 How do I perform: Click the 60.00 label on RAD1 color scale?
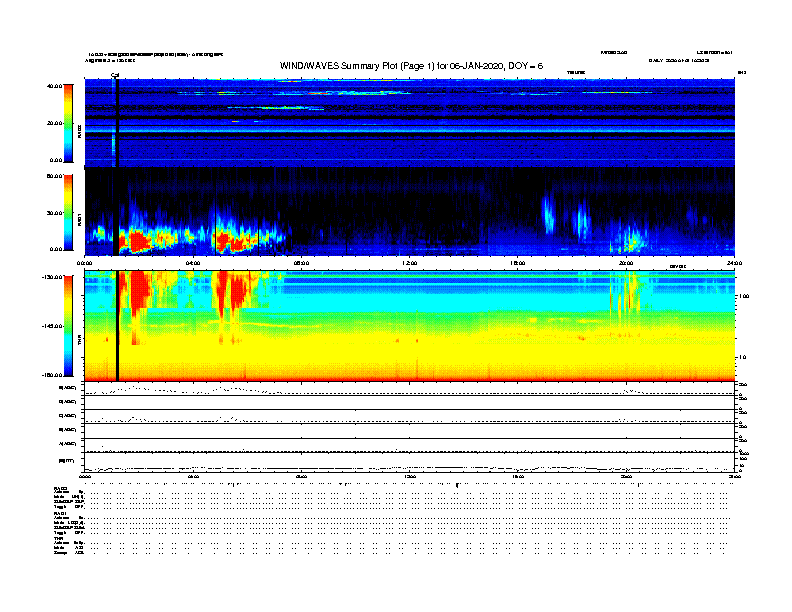coord(54,176)
